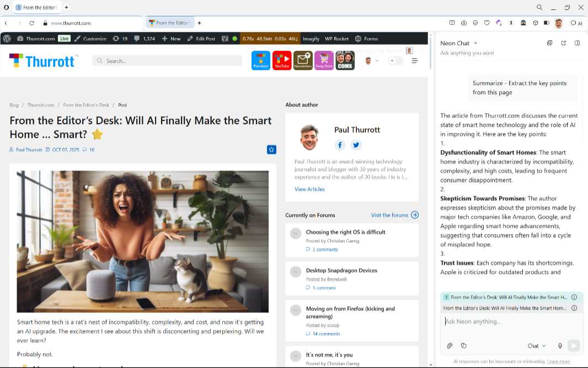588x368 pixels.
Task: Expand the Chat mode dropdown
Action: [537, 346]
